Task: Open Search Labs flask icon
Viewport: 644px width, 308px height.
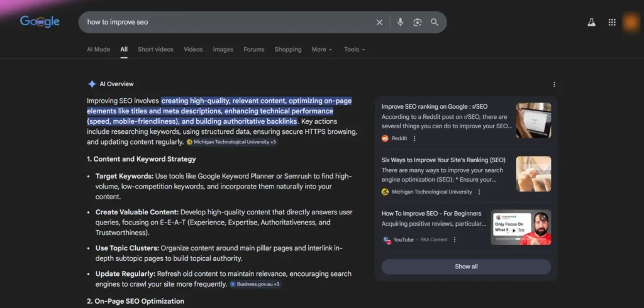Action: (x=591, y=22)
